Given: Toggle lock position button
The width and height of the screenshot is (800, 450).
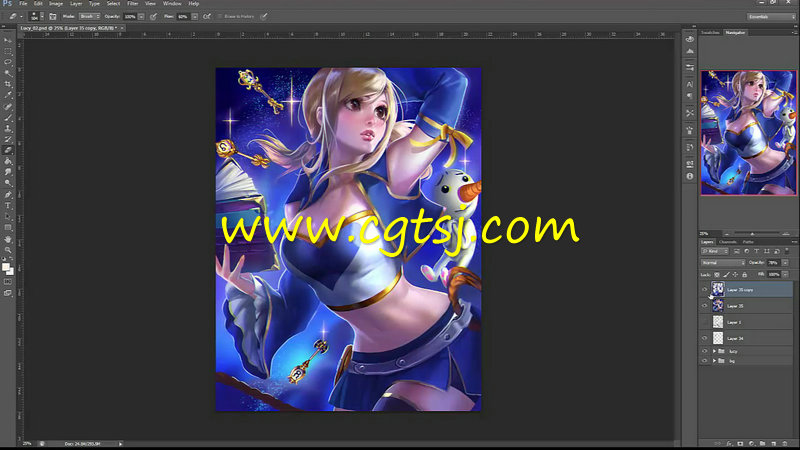Looking at the screenshot, I should 735,274.
